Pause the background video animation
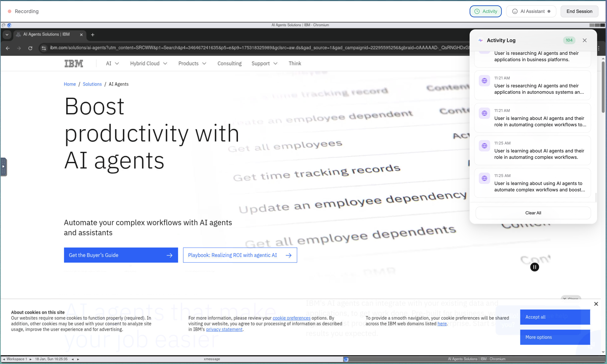The image size is (607, 364). 534,267
